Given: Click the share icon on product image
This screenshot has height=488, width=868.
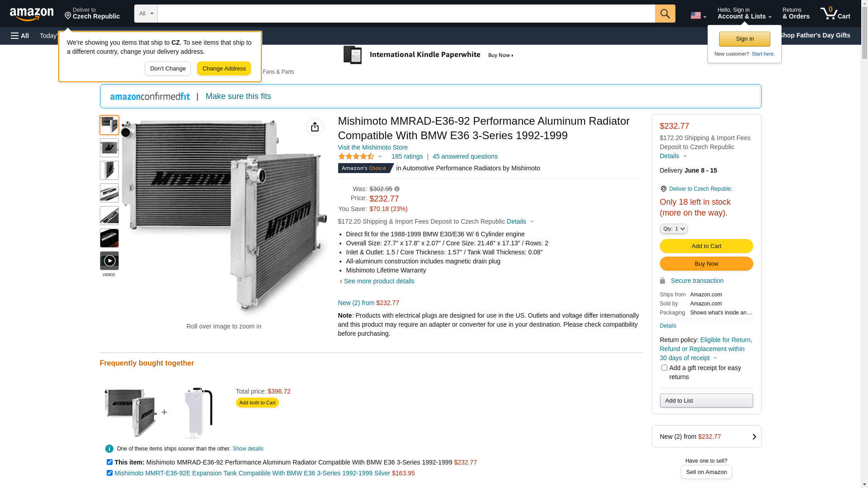Looking at the screenshot, I should coord(315,127).
